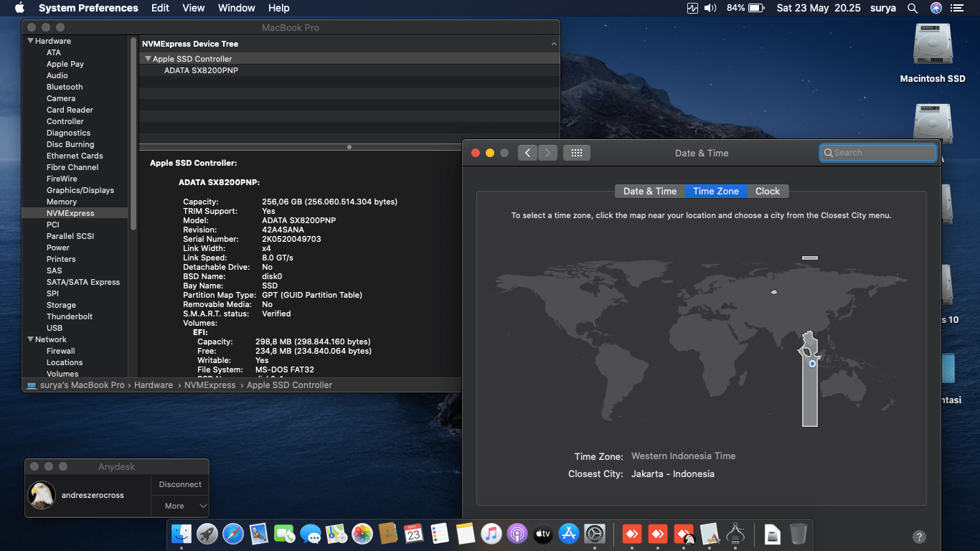Open the Window menu
The width and height of the screenshot is (980, 551).
[x=237, y=8]
